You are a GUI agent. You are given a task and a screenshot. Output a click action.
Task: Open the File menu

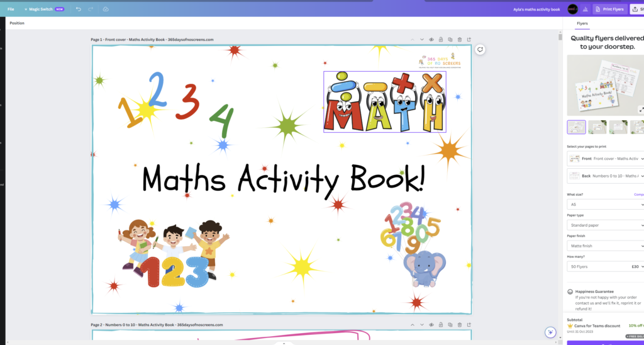(x=11, y=9)
